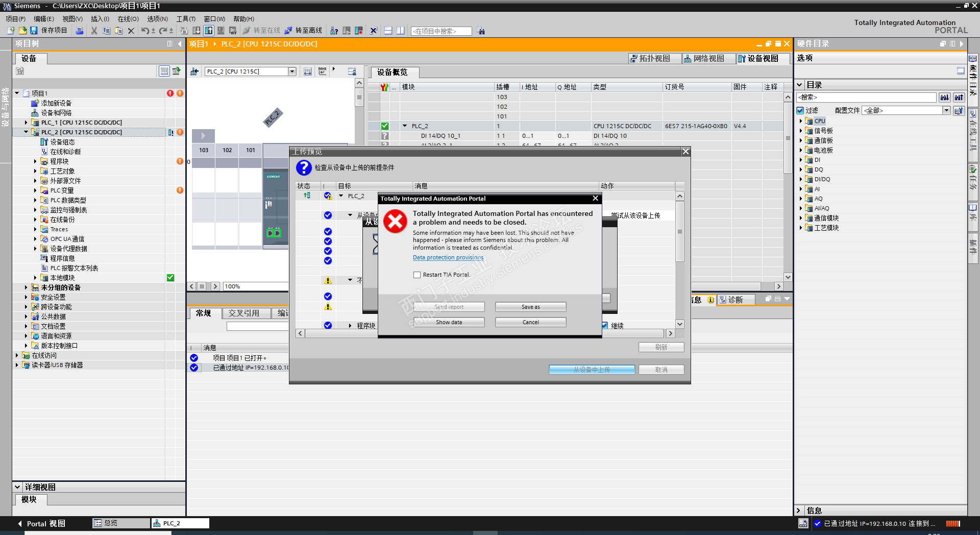Click the 取消 button in upload preview
The width and height of the screenshot is (980, 535).
661,370
